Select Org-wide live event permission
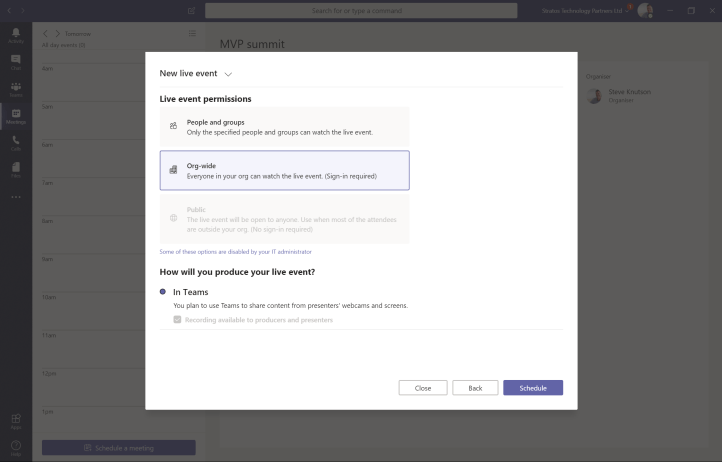This screenshot has width=722, height=462. pyautogui.click(x=284, y=171)
